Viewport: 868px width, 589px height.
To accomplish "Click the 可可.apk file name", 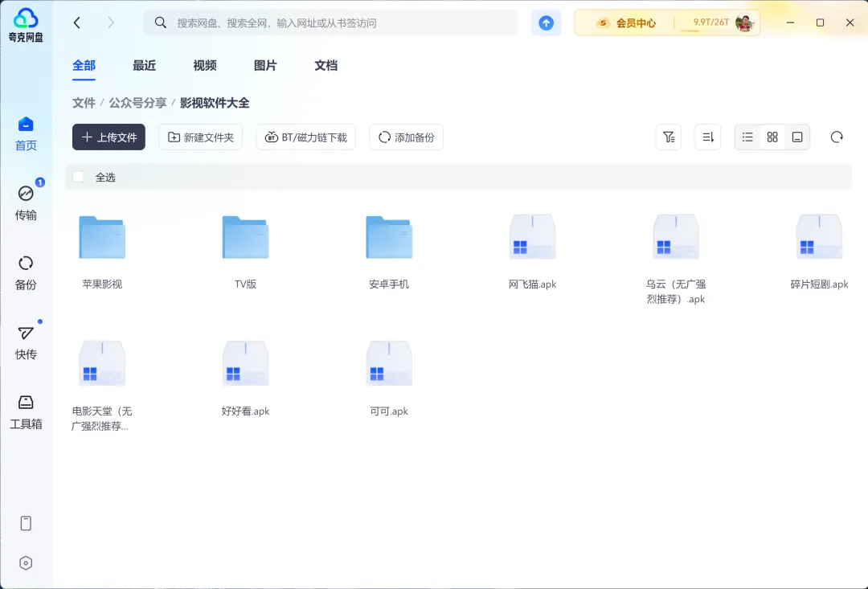I will (389, 411).
